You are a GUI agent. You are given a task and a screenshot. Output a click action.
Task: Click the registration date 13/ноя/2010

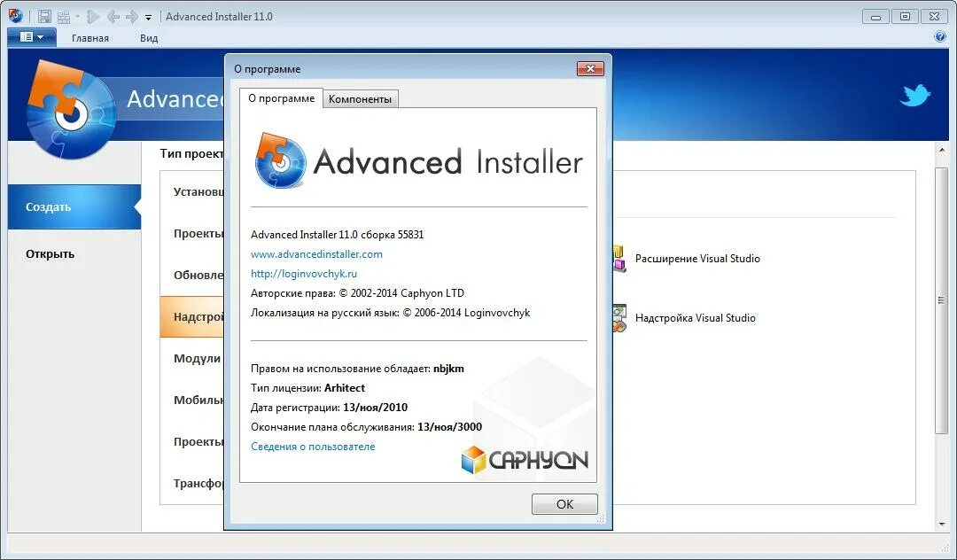coord(376,408)
